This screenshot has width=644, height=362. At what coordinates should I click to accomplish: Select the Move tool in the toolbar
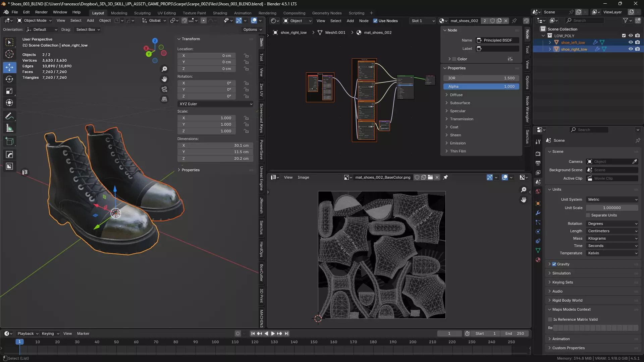coord(9,67)
